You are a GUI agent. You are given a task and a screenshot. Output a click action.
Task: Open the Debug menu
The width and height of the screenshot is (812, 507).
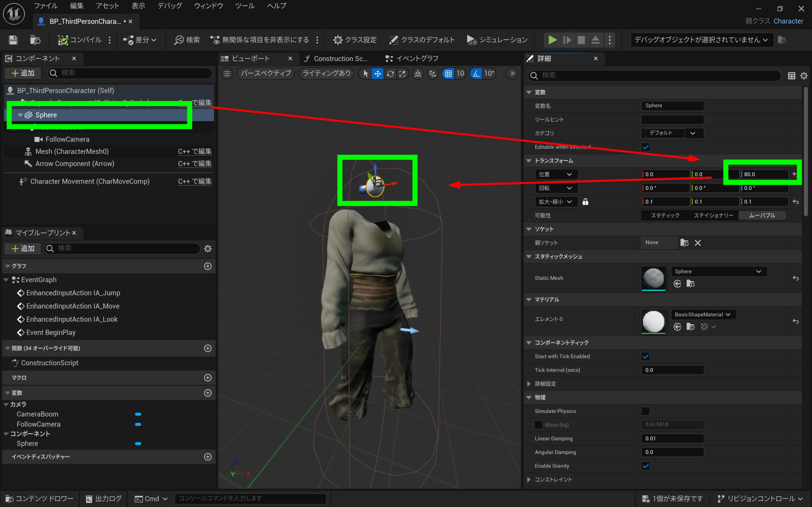(170, 6)
